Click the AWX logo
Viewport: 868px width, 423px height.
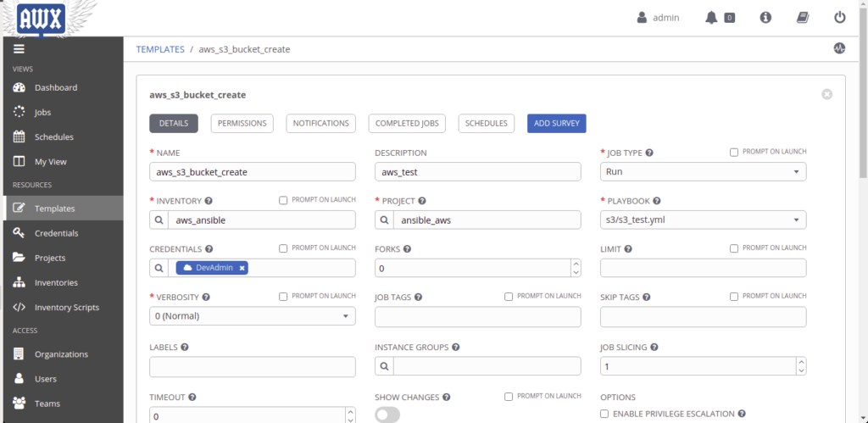(41, 19)
